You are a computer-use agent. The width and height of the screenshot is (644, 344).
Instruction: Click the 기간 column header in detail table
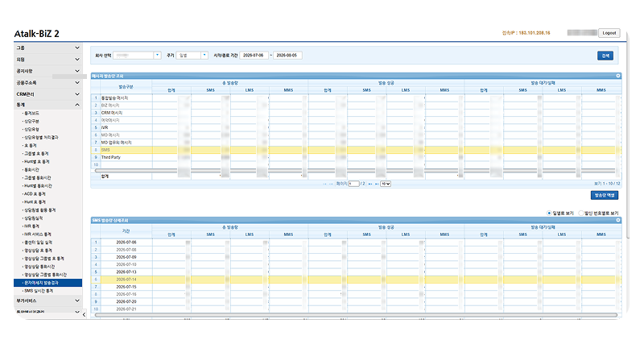click(126, 231)
